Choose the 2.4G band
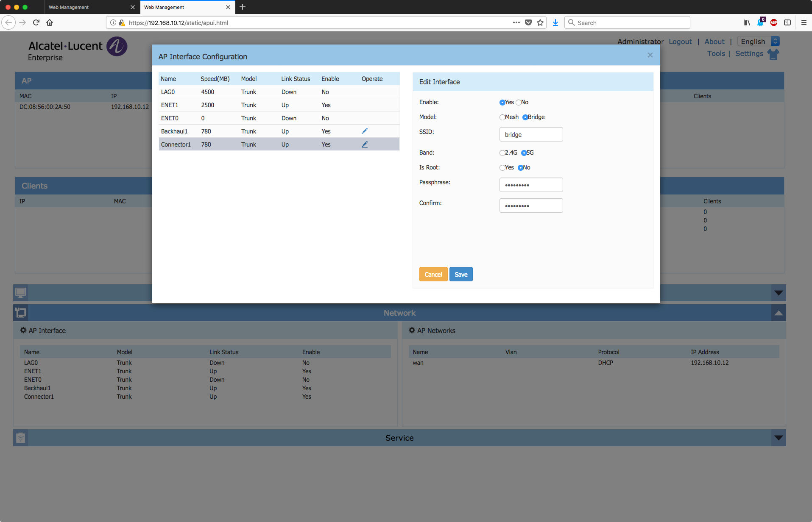Screen dimensions: 812x522 pos(502,153)
